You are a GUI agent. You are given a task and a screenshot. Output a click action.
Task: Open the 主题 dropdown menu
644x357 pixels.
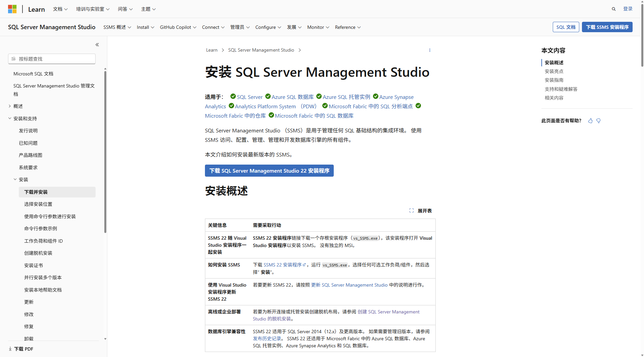coord(149,9)
